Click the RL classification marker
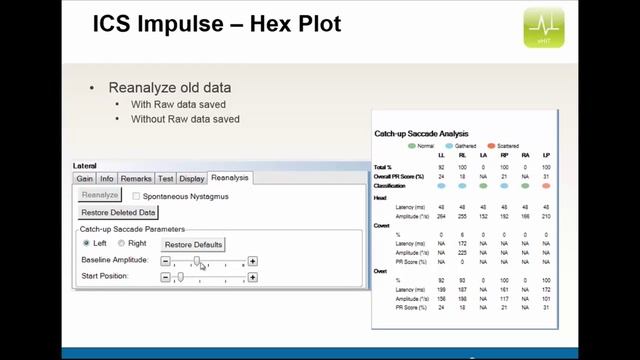 (462, 186)
